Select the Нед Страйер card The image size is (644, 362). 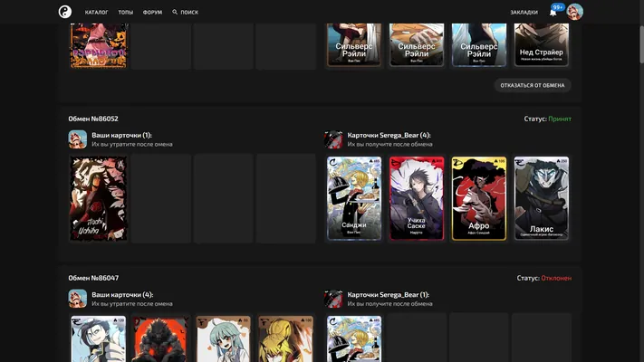click(542, 44)
